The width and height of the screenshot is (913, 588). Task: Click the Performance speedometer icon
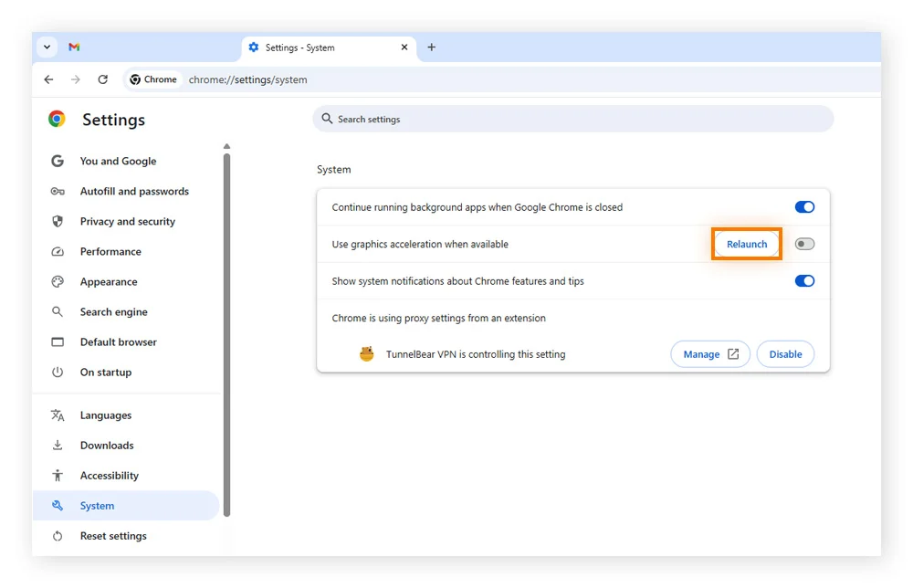pos(58,252)
